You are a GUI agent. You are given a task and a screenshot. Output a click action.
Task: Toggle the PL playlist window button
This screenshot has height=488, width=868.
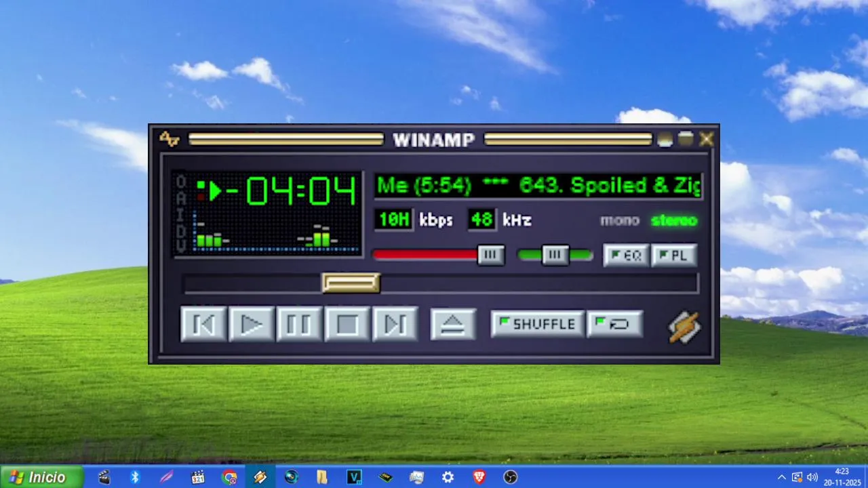tap(674, 256)
